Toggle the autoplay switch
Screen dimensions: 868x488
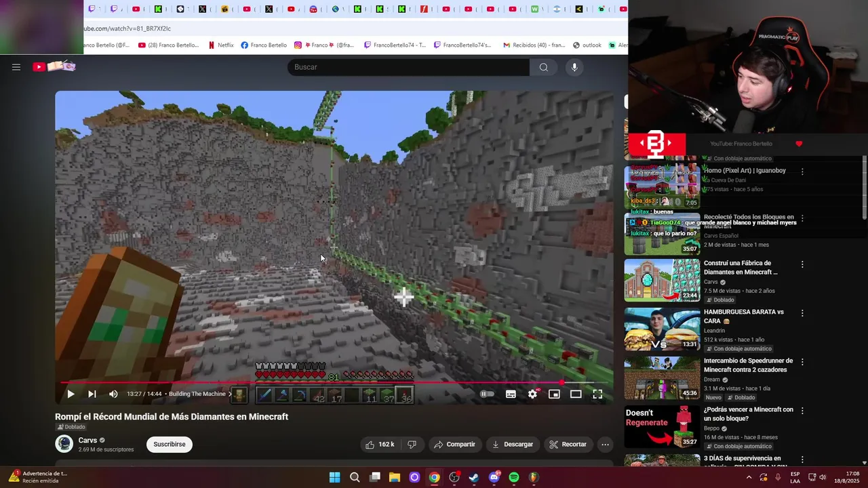pyautogui.click(x=487, y=394)
